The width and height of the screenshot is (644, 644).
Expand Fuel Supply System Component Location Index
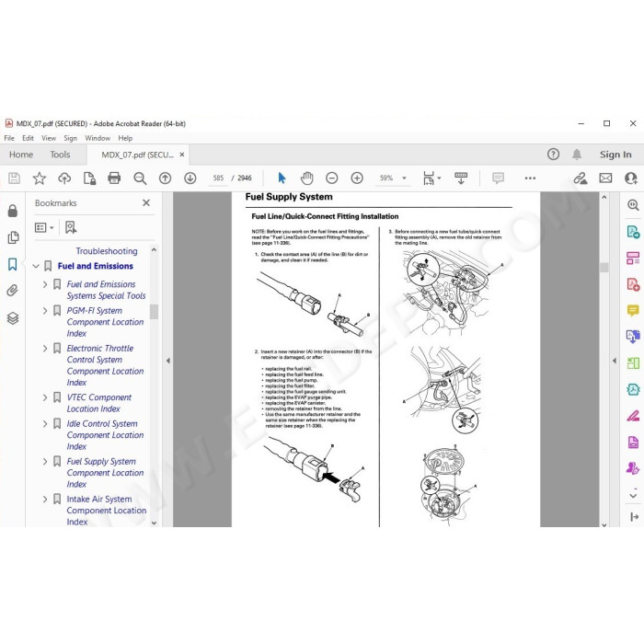pos(45,462)
